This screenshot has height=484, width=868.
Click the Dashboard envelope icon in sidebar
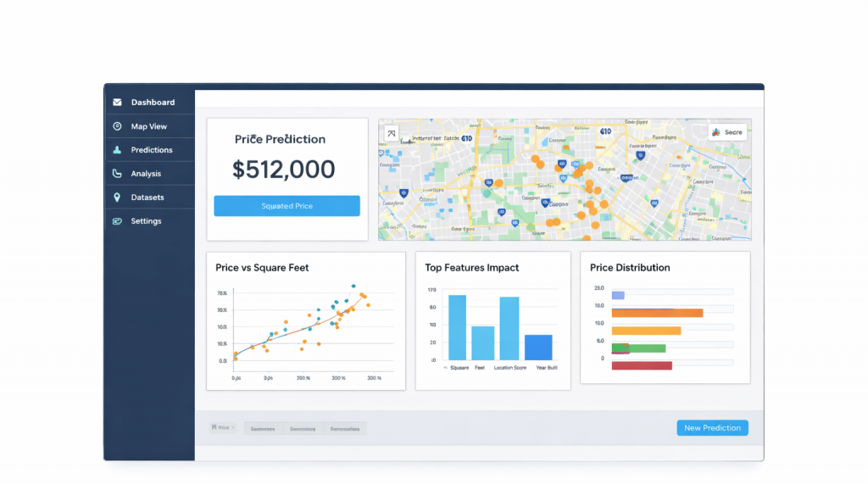(117, 103)
